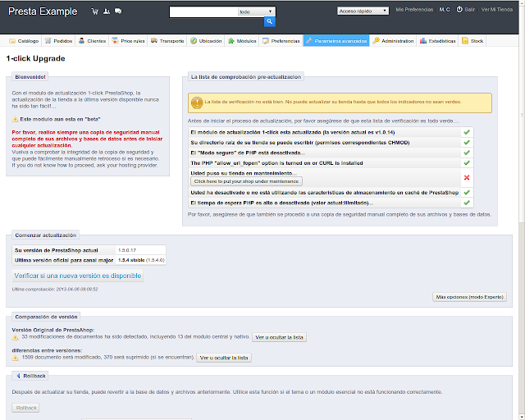This screenshot has width=525, height=420.
Task: Click green check for module updated row
Action: tap(467, 132)
